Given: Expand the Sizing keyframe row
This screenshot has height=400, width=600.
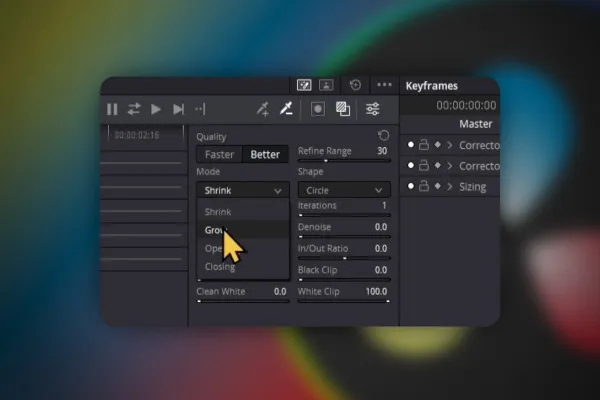Looking at the screenshot, I should coord(450,186).
